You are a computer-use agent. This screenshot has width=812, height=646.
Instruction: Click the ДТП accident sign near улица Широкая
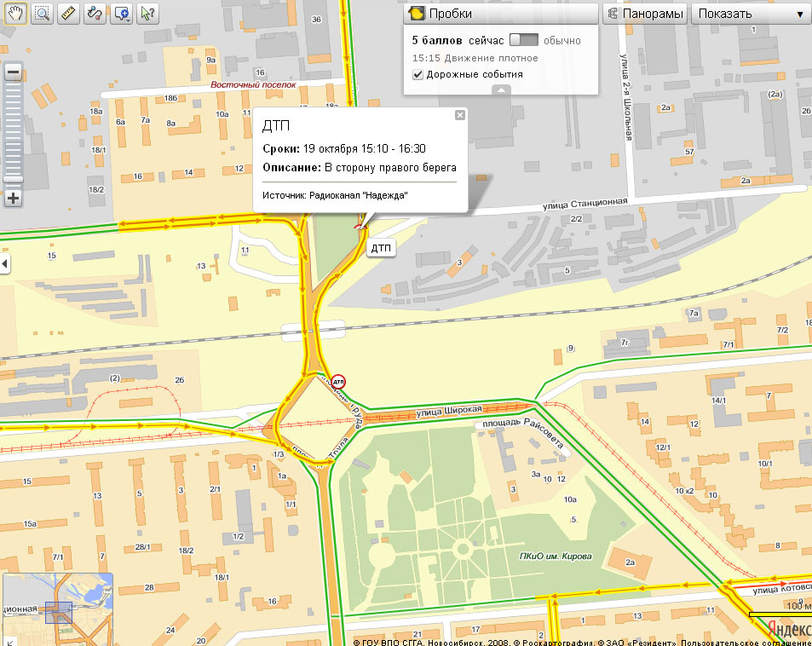(338, 381)
